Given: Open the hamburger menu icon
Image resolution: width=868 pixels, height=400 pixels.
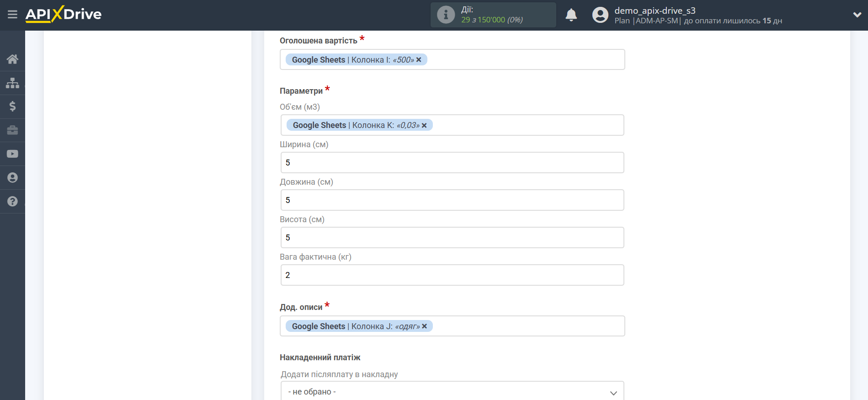Looking at the screenshot, I should click(12, 15).
